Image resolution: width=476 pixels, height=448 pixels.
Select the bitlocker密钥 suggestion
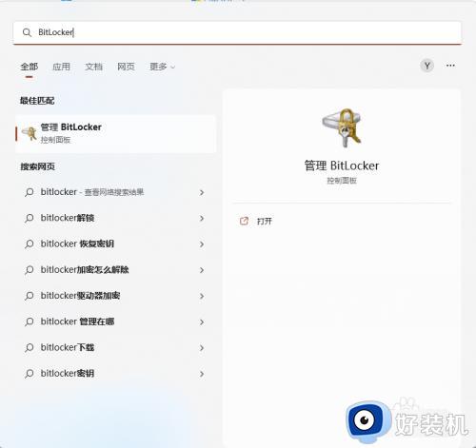[115, 374]
